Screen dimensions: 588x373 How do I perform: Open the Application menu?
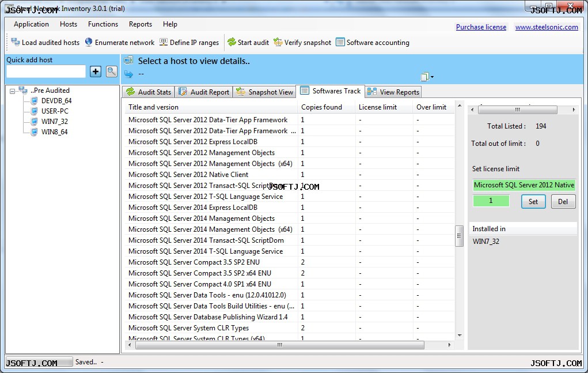31,24
